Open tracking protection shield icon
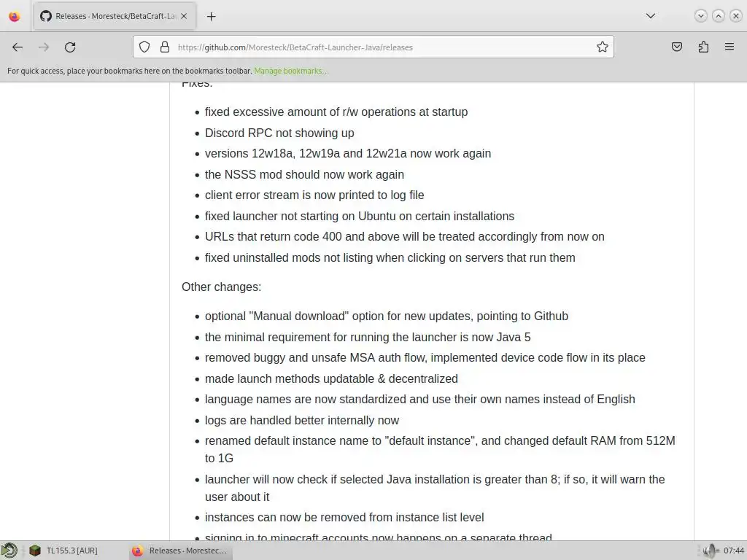747x560 pixels. click(144, 47)
